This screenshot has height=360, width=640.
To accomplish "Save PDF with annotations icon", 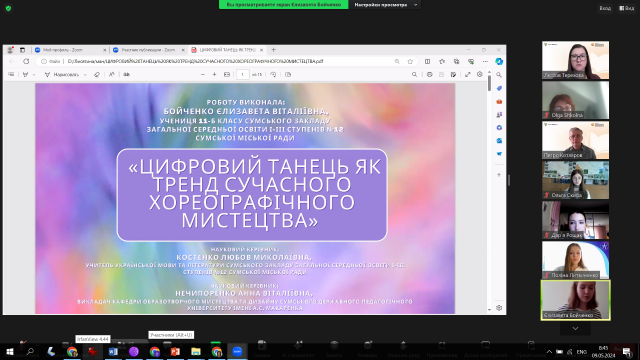I will 453,75.
